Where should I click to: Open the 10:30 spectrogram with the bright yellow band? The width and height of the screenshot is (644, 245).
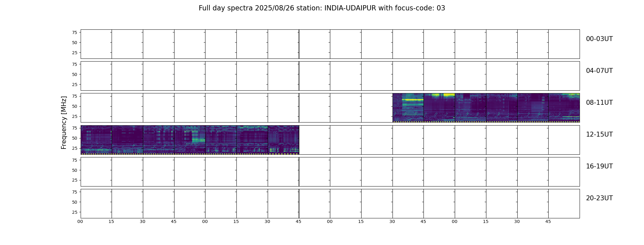408,108
